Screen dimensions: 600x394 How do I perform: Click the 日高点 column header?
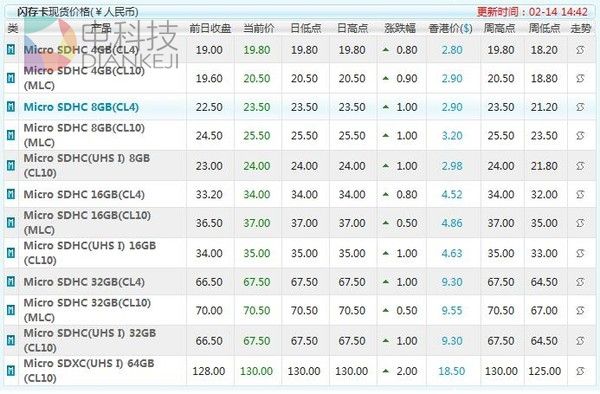[x=352, y=28]
